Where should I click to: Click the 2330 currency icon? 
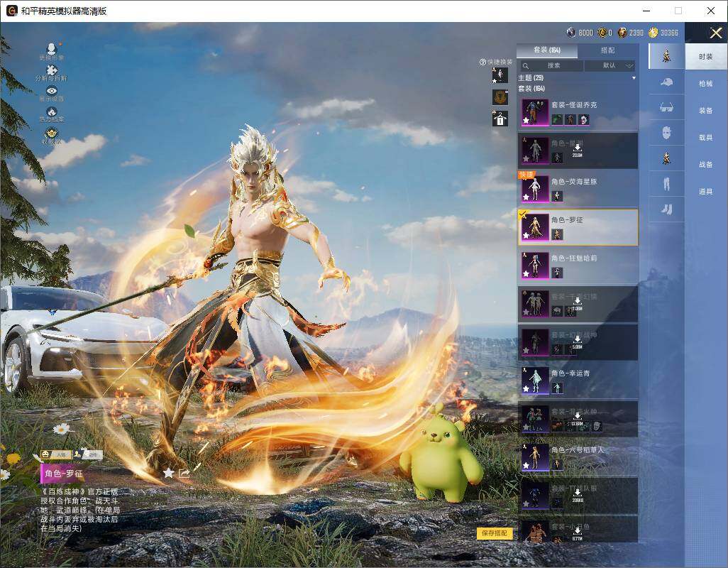tap(622, 32)
